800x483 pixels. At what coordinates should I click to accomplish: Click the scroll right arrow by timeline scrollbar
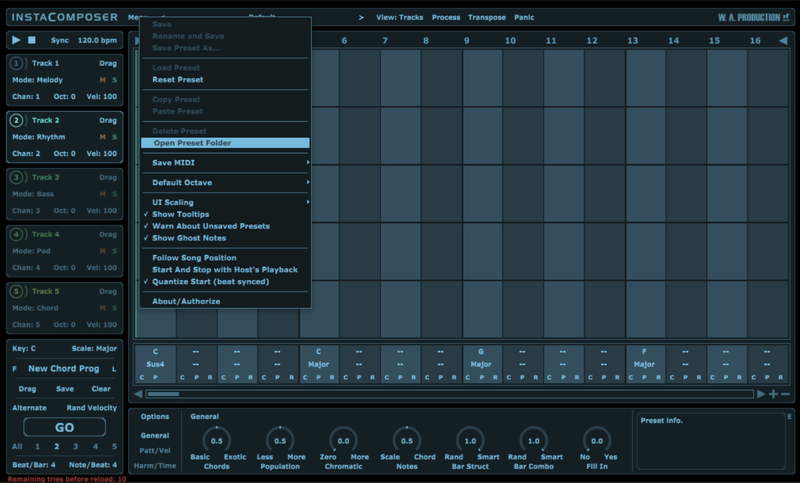pyautogui.click(x=761, y=394)
